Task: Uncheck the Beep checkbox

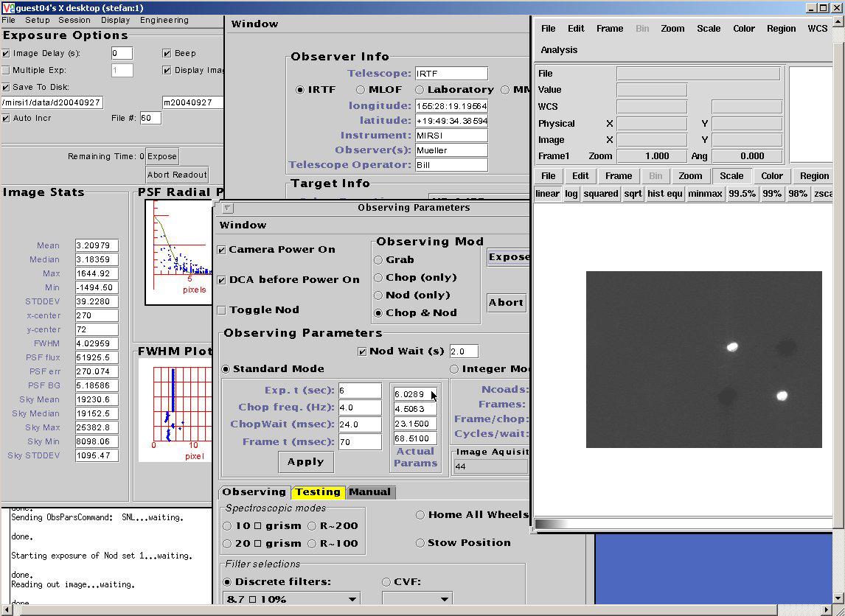Action: pos(167,54)
